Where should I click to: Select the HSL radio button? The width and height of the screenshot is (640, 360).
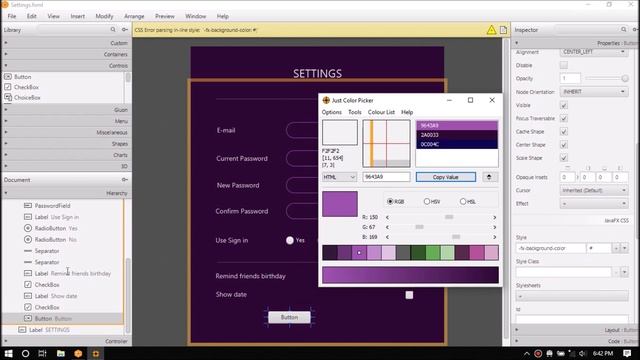tap(463, 201)
